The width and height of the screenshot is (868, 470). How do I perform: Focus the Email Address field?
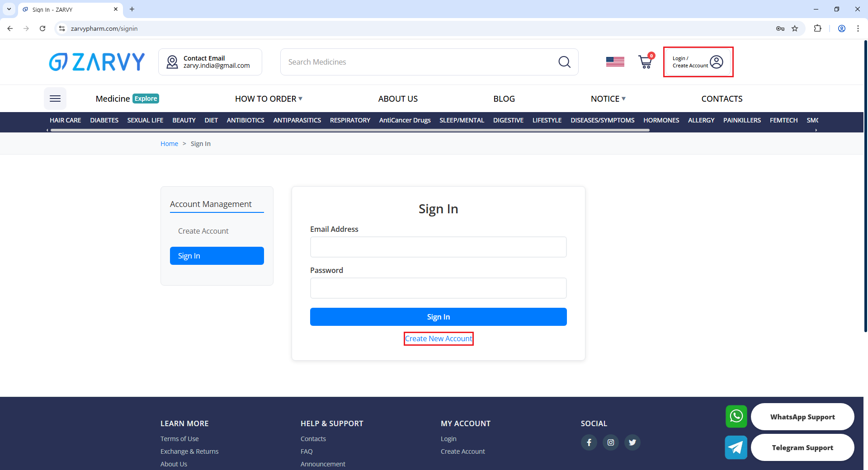tap(439, 247)
